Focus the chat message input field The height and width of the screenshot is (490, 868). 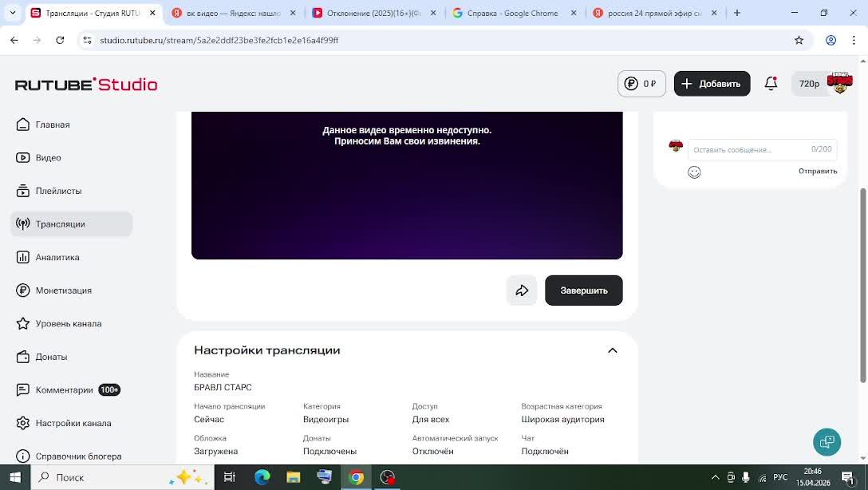(x=762, y=149)
